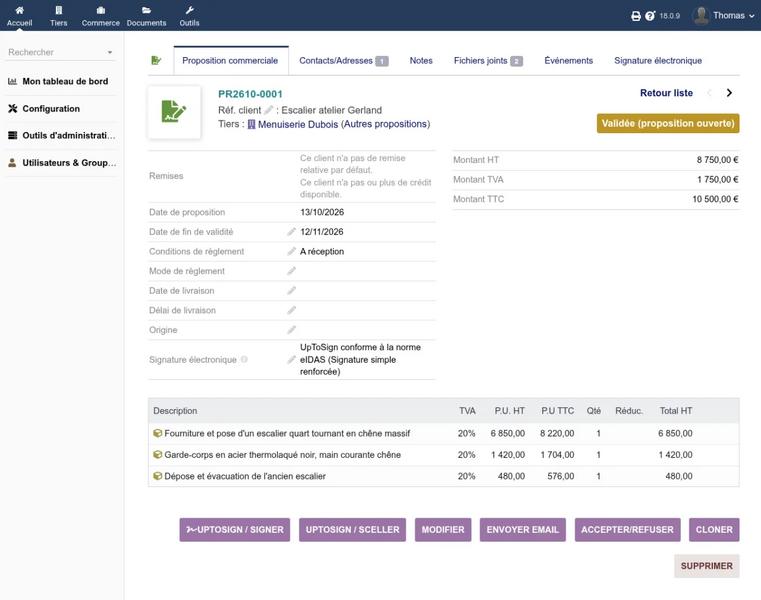This screenshot has width=761, height=600.
Task: Edit Date de livraison pencil
Action: [x=291, y=290]
